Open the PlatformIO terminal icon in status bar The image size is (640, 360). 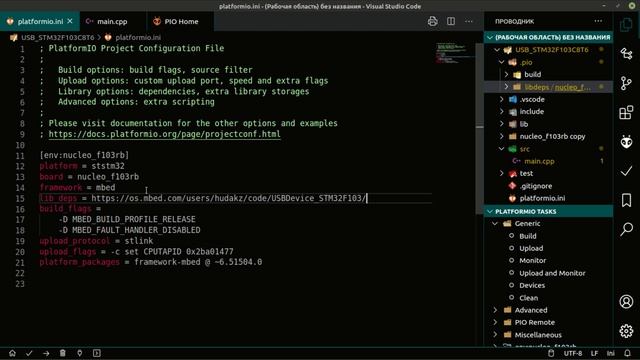tap(97, 353)
